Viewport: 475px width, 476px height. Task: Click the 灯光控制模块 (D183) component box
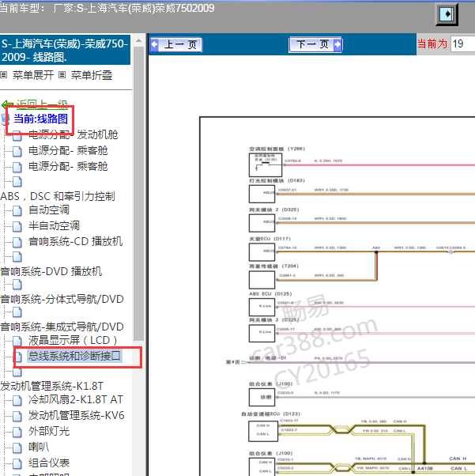coord(262,194)
